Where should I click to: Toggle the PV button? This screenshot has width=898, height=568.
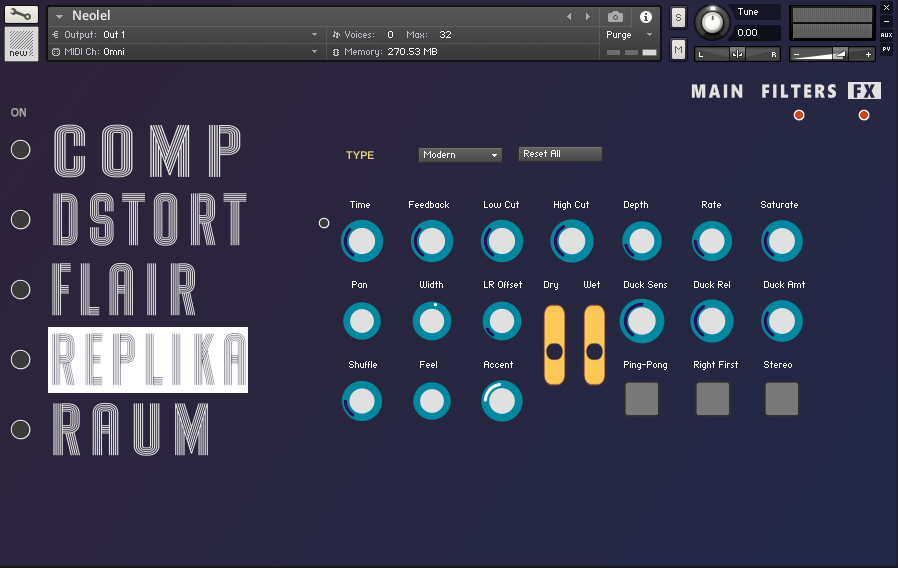(x=886, y=49)
